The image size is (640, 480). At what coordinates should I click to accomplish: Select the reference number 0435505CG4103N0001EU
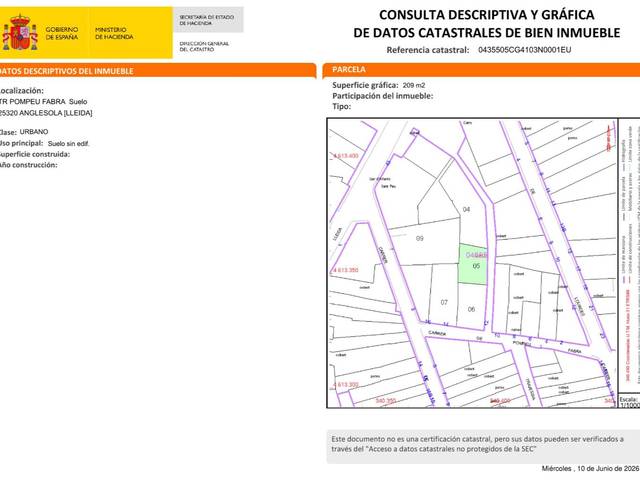(524, 50)
